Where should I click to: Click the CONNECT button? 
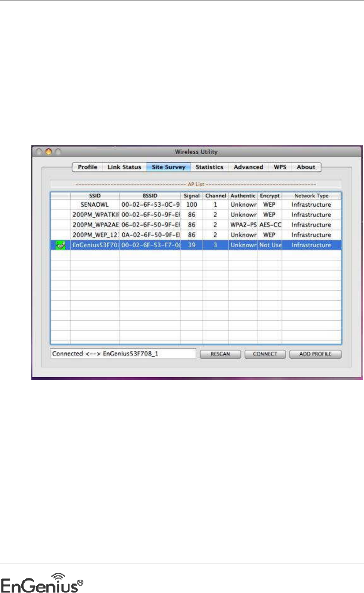(265, 354)
